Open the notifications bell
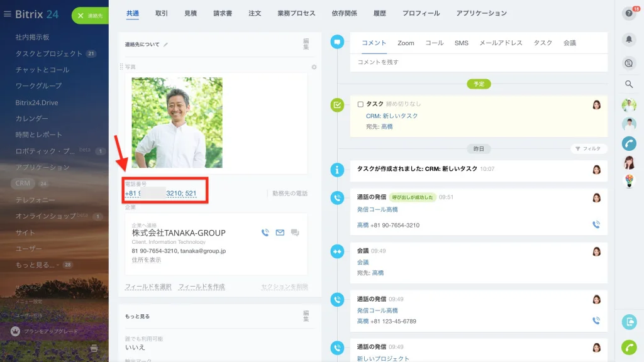644x362 pixels. point(629,39)
